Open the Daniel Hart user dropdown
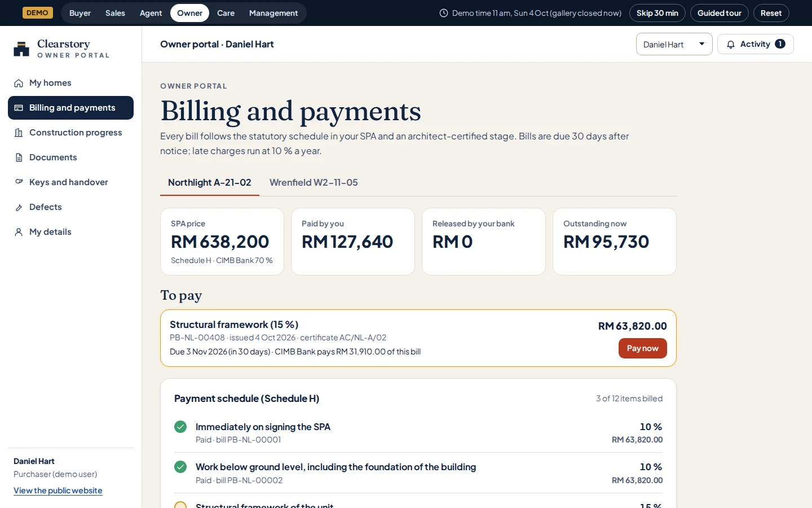 (674, 45)
